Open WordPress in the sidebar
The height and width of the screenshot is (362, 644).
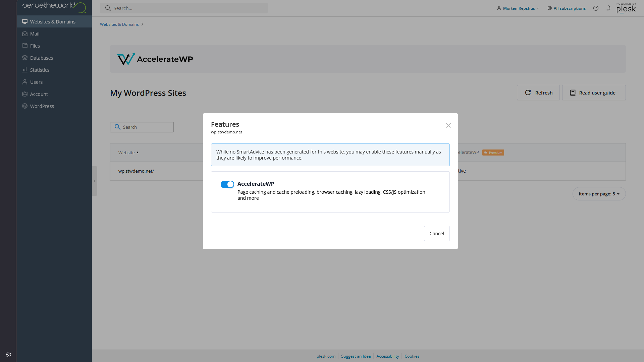54,106
